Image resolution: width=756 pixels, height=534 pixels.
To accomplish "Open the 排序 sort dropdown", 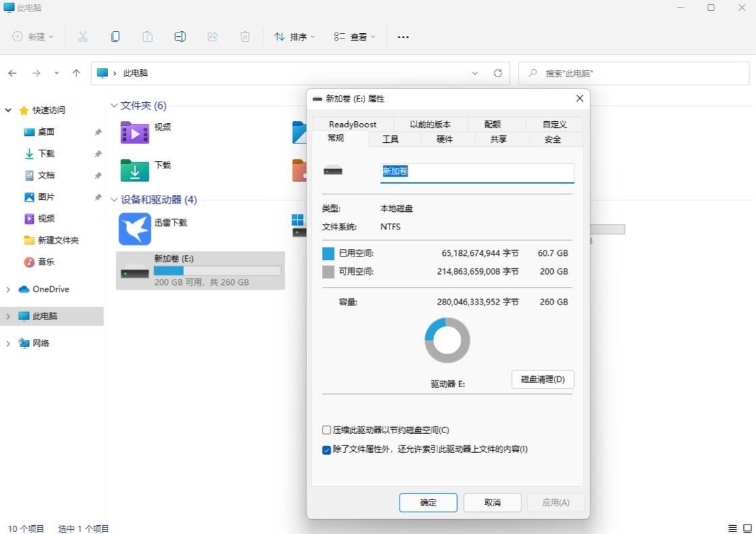I will 294,37.
